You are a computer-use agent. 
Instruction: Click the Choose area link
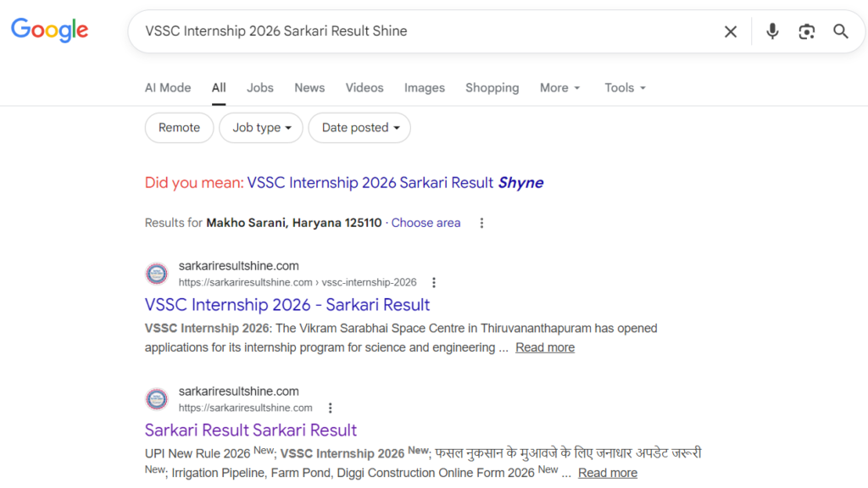(426, 223)
